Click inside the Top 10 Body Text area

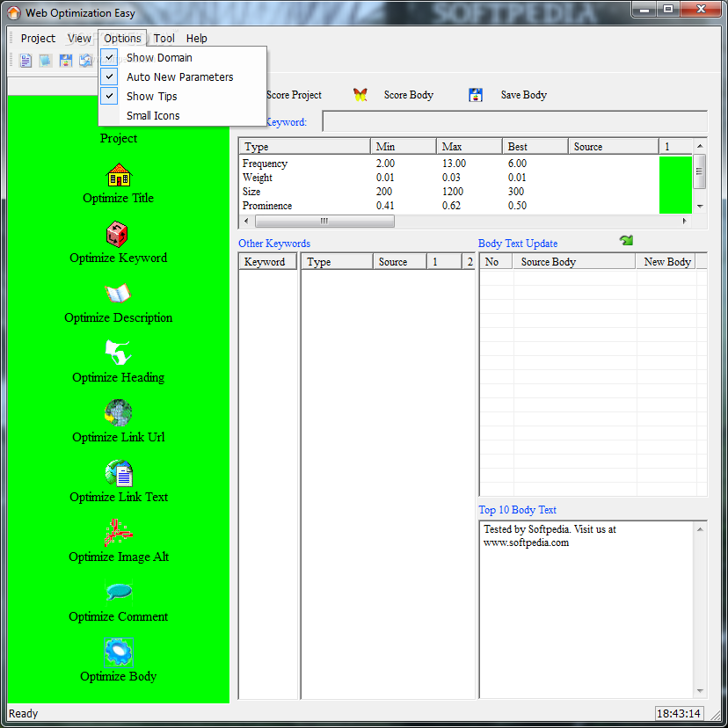(586, 609)
